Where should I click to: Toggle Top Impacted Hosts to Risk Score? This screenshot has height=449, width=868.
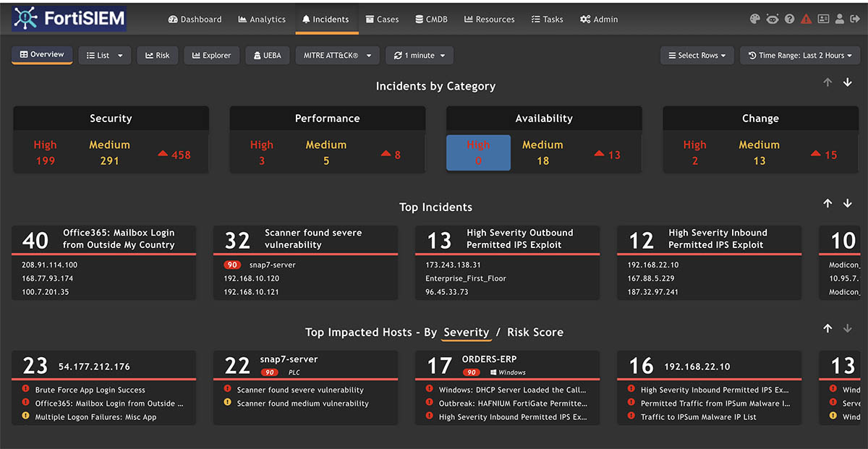[x=535, y=333]
